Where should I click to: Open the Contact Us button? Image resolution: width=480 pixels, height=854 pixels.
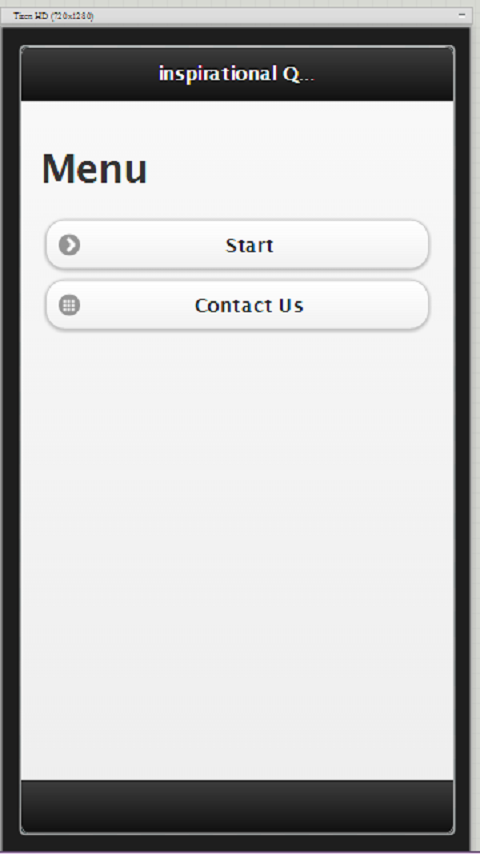(x=237, y=305)
